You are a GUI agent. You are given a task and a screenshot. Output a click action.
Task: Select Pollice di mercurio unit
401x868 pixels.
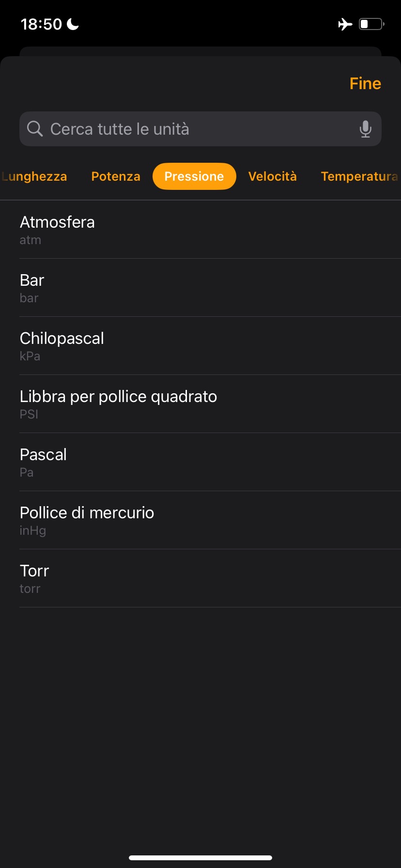click(200, 520)
